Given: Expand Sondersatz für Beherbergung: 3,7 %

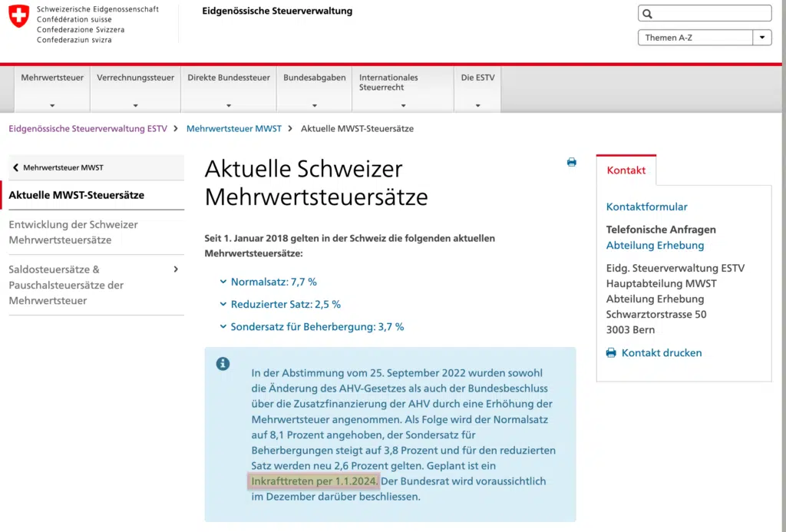Looking at the screenshot, I should (x=312, y=327).
